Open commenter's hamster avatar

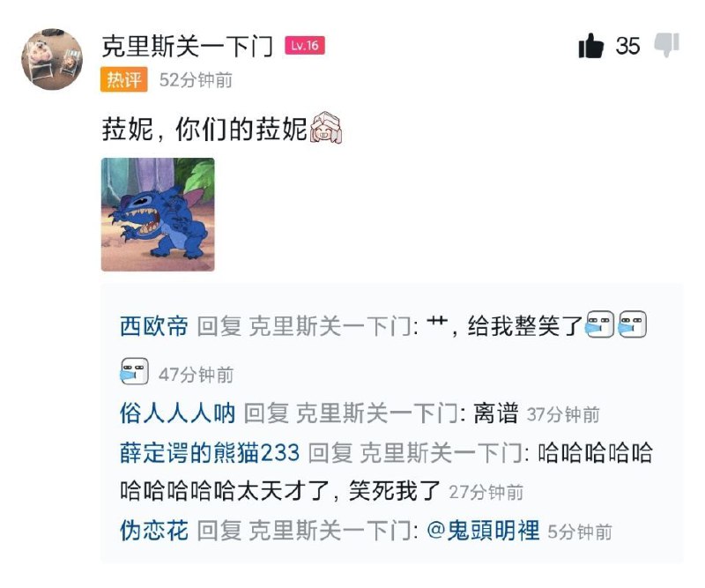click(x=52, y=59)
